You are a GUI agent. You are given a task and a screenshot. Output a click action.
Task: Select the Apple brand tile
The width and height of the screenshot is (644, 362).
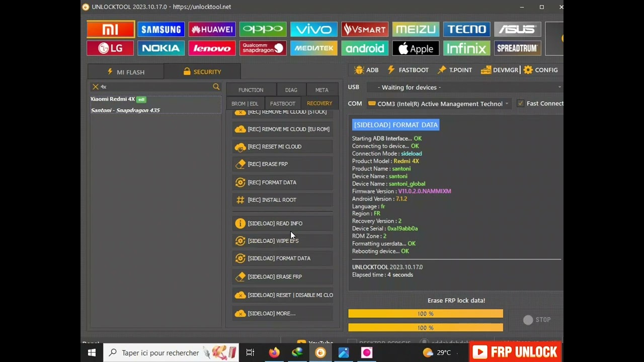416,48
